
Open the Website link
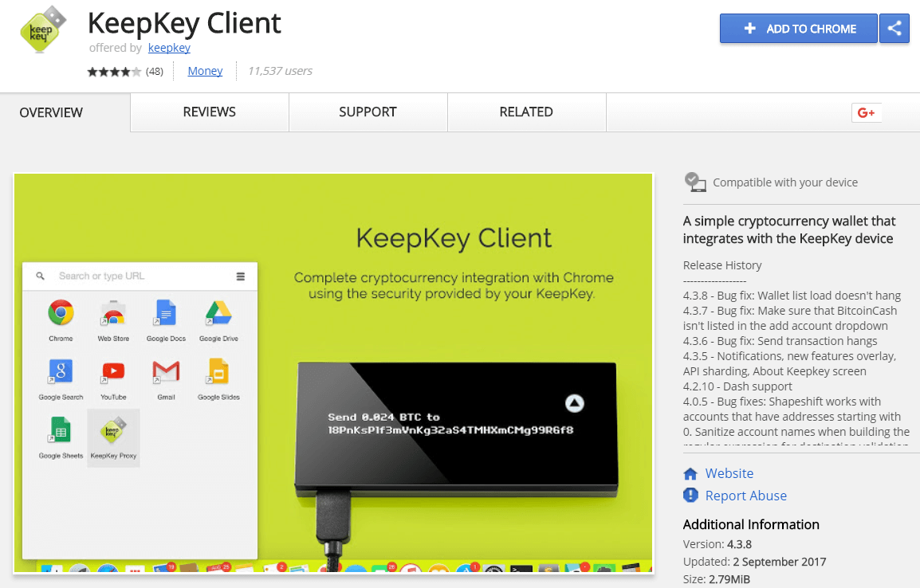729,473
